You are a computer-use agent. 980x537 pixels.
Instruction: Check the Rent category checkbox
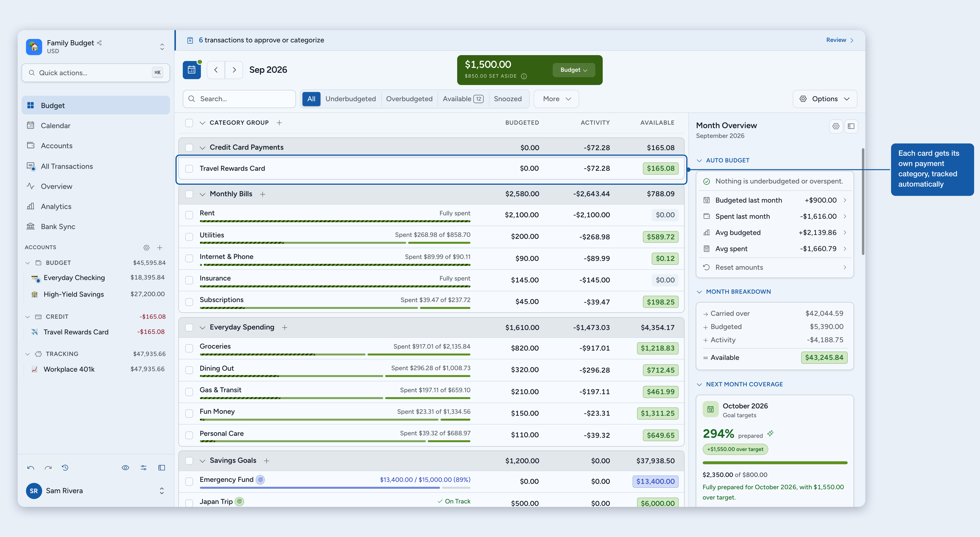pyautogui.click(x=189, y=215)
